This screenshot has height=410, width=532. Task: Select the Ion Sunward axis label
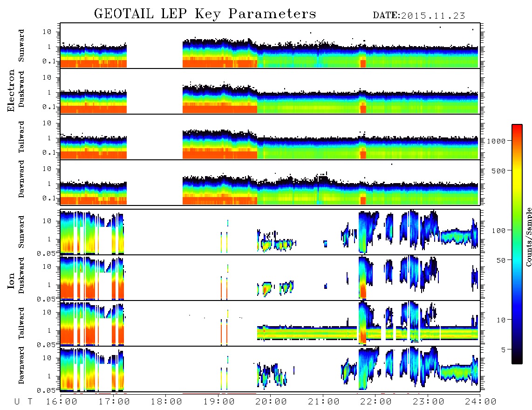pyautogui.click(x=21, y=232)
